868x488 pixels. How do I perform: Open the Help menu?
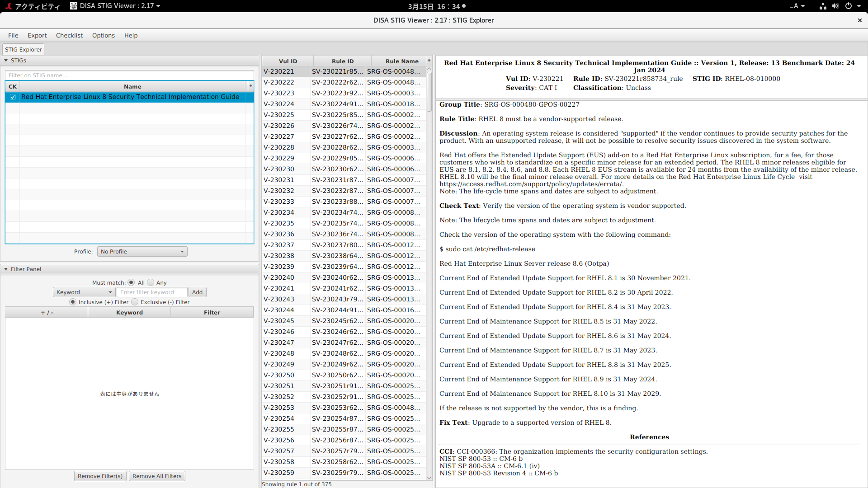tap(131, 35)
